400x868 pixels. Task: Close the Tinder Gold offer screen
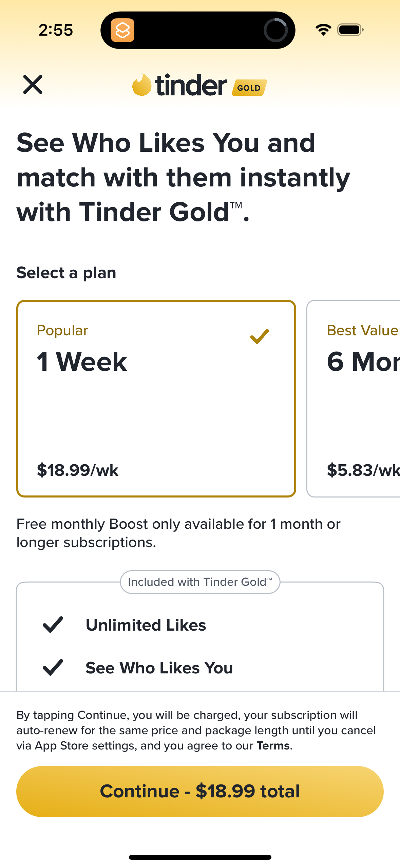click(x=33, y=85)
